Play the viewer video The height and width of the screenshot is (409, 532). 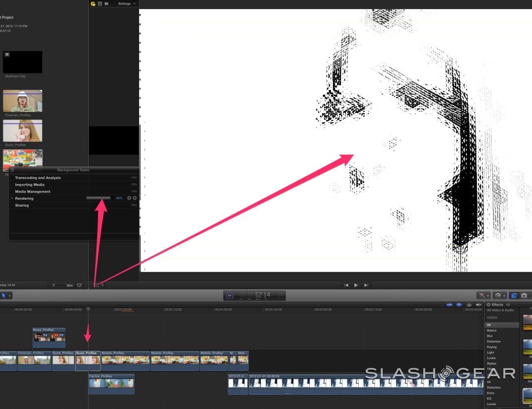[x=356, y=285]
